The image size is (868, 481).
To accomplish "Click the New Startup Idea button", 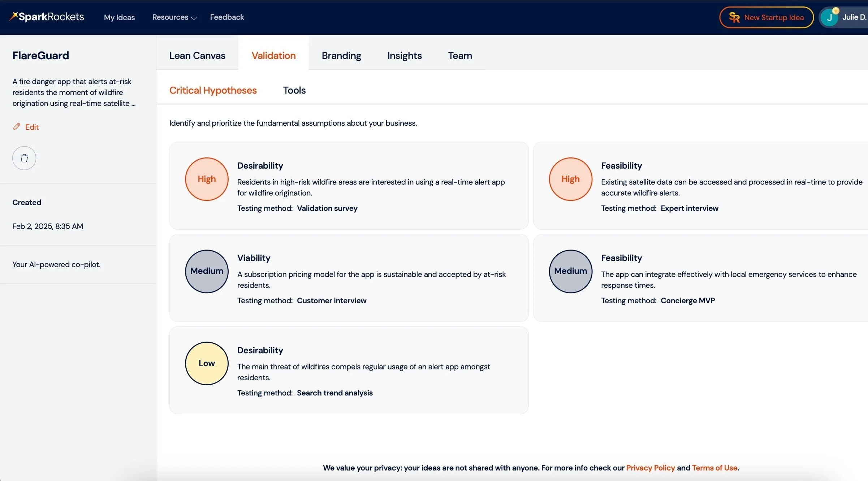I will (x=773, y=17).
